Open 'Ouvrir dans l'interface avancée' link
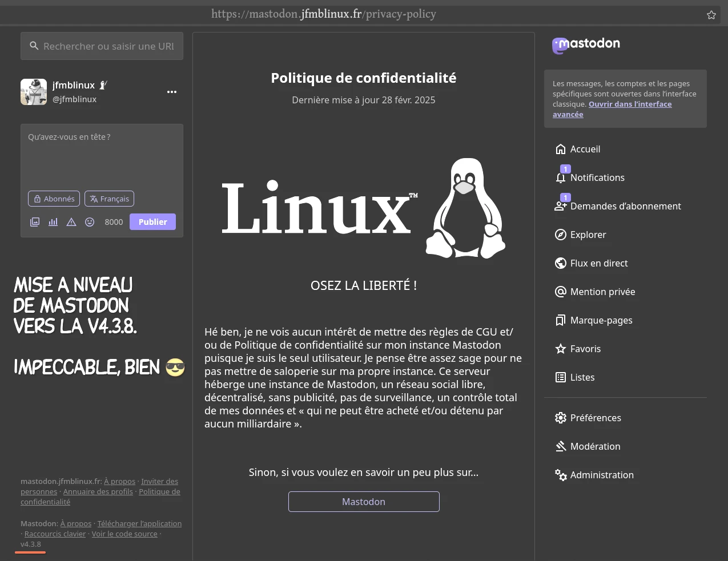The image size is (728, 561). pyautogui.click(x=612, y=109)
